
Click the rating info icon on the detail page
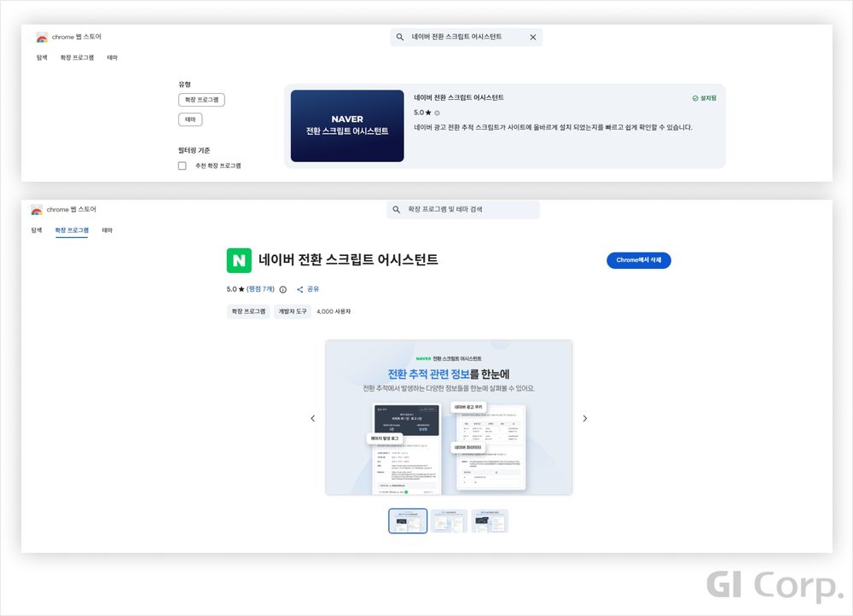[283, 289]
